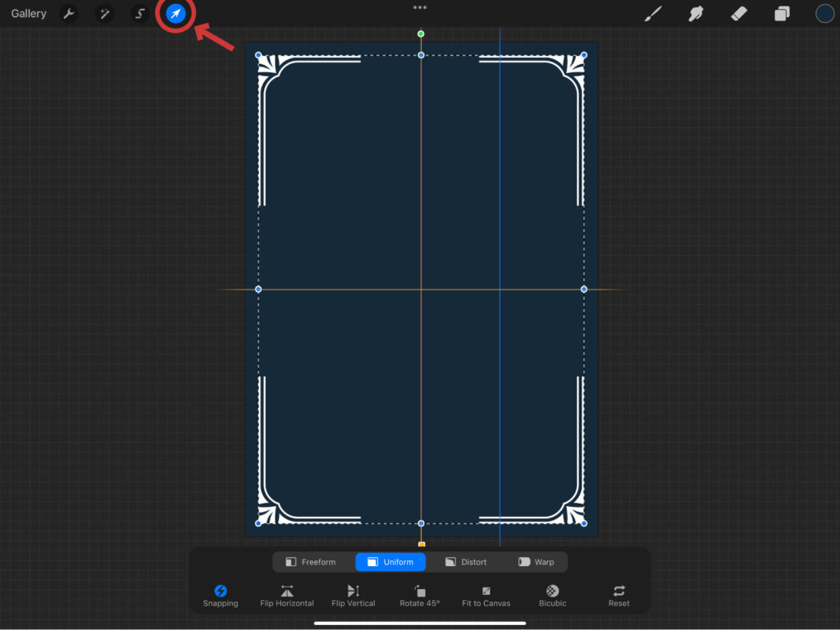Tap the Transform arrow tool

pos(176,14)
